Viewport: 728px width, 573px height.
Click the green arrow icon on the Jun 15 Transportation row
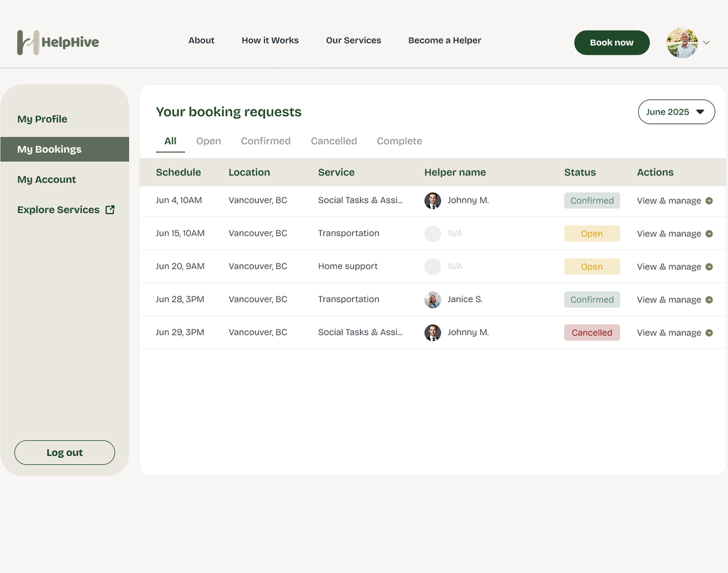[x=710, y=233]
